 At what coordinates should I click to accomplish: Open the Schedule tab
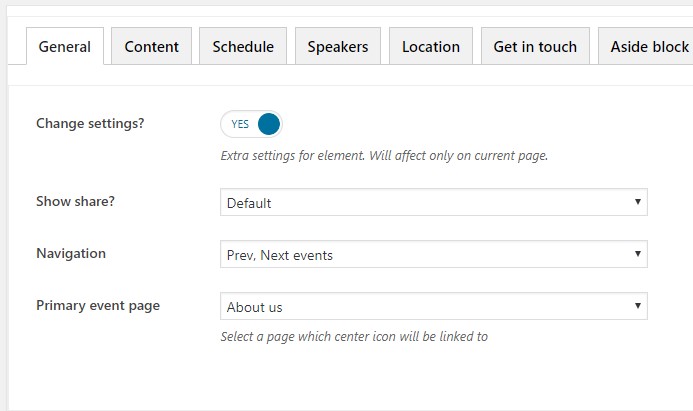pos(243,46)
